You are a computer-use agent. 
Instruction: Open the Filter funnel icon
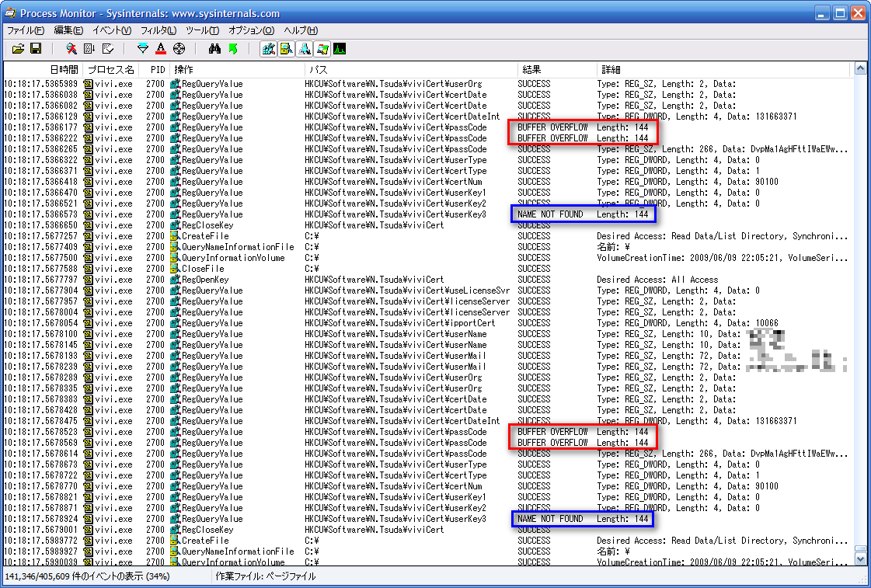pyautogui.click(x=143, y=49)
